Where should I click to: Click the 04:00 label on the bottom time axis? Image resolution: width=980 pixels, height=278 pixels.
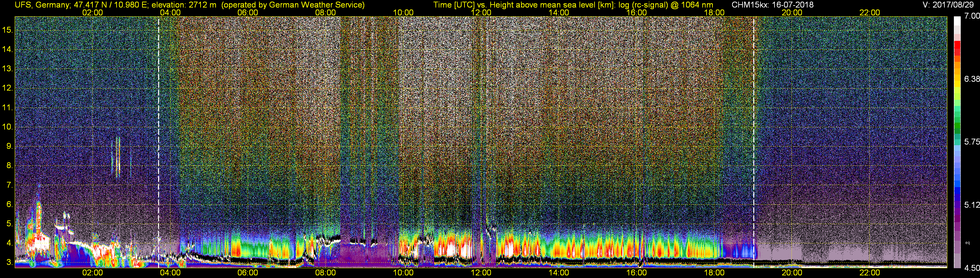tap(170, 273)
